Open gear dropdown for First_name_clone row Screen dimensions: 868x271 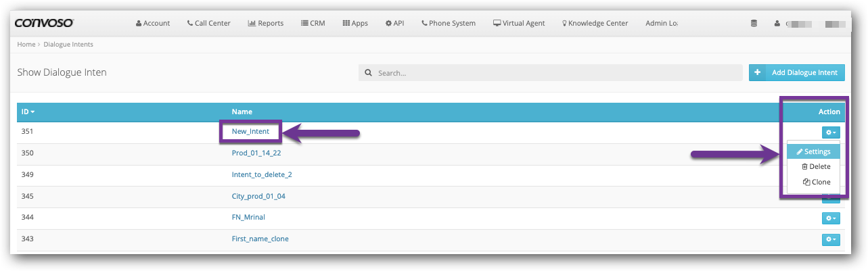tap(831, 240)
